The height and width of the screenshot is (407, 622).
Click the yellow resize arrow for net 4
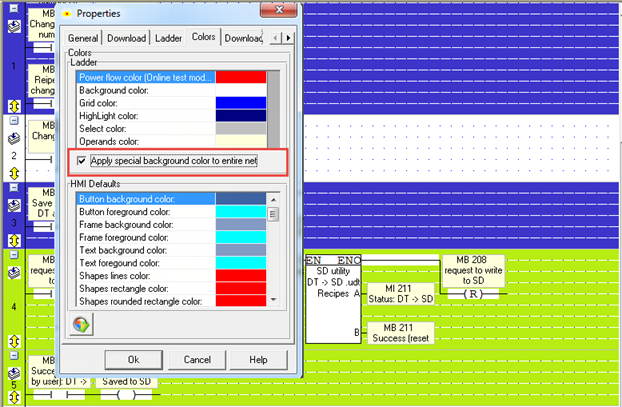tap(14, 341)
